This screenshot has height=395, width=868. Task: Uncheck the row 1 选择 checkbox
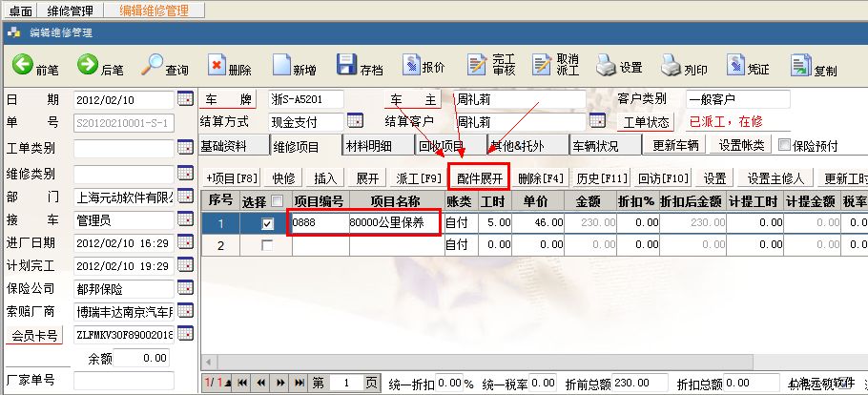click(268, 223)
